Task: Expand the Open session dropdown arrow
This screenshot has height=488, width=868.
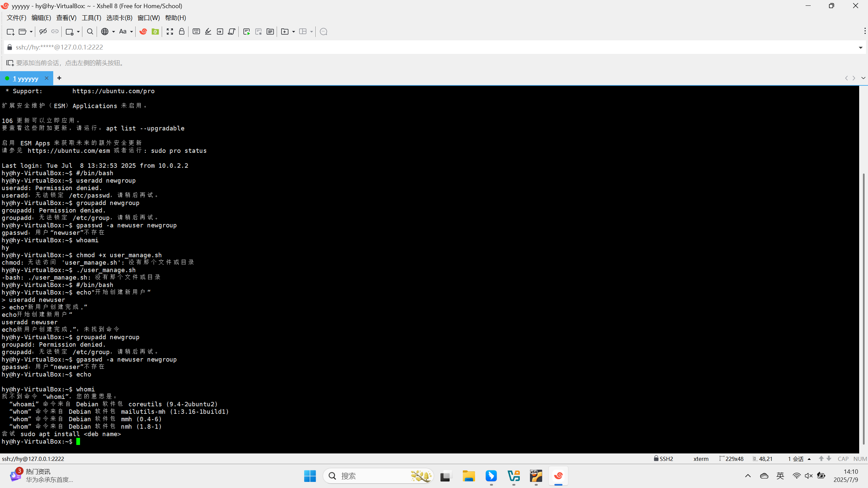Action: [31, 32]
